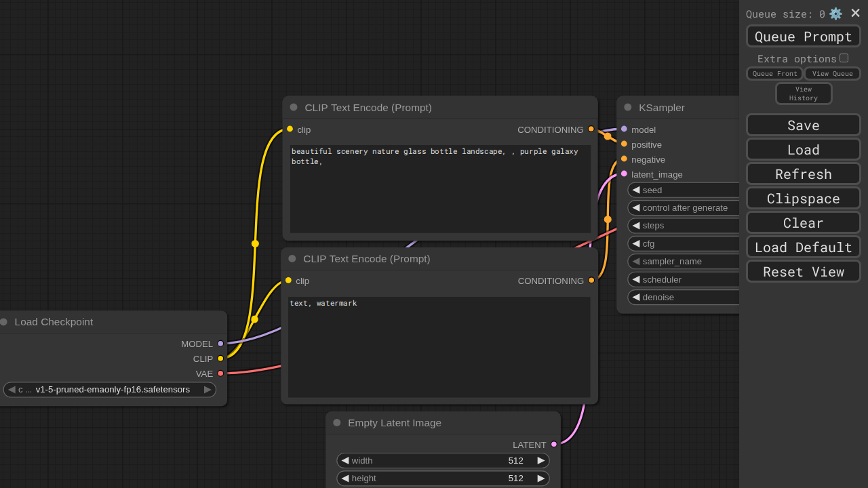Click the LATENT output socket
The image size is (868, 488).
554,445
